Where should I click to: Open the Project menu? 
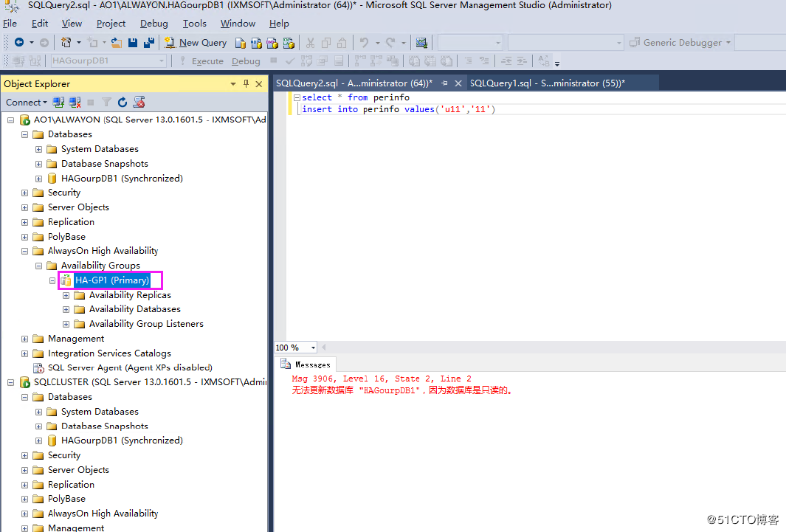click(x=111, y=24)
